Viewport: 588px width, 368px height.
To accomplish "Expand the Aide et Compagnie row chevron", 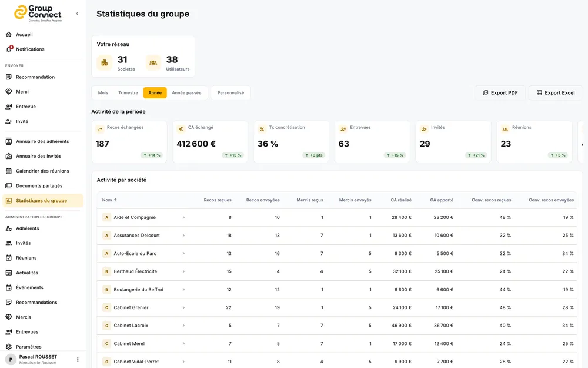I will tap(183, 217).
